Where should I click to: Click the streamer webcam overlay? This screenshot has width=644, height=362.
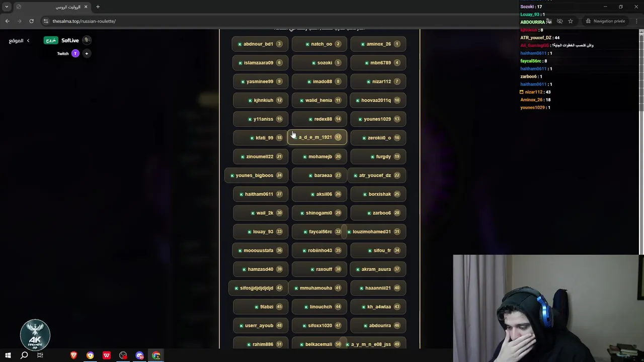548,308
